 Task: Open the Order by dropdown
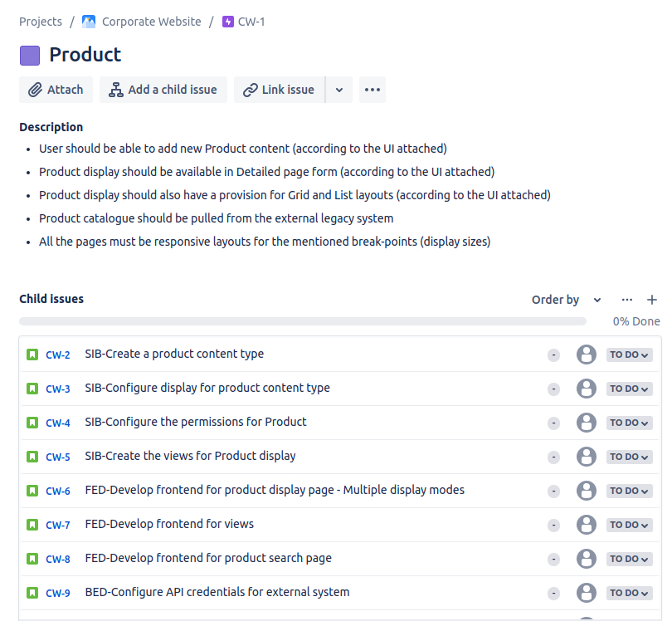point(567,300)
